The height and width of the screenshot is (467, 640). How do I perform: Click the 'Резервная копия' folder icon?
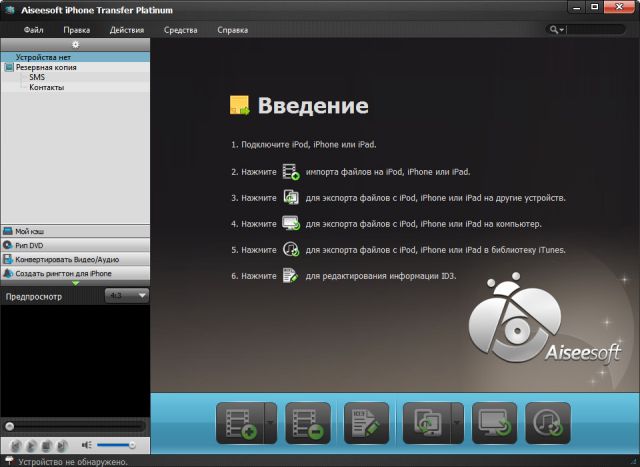click(9, 67)
